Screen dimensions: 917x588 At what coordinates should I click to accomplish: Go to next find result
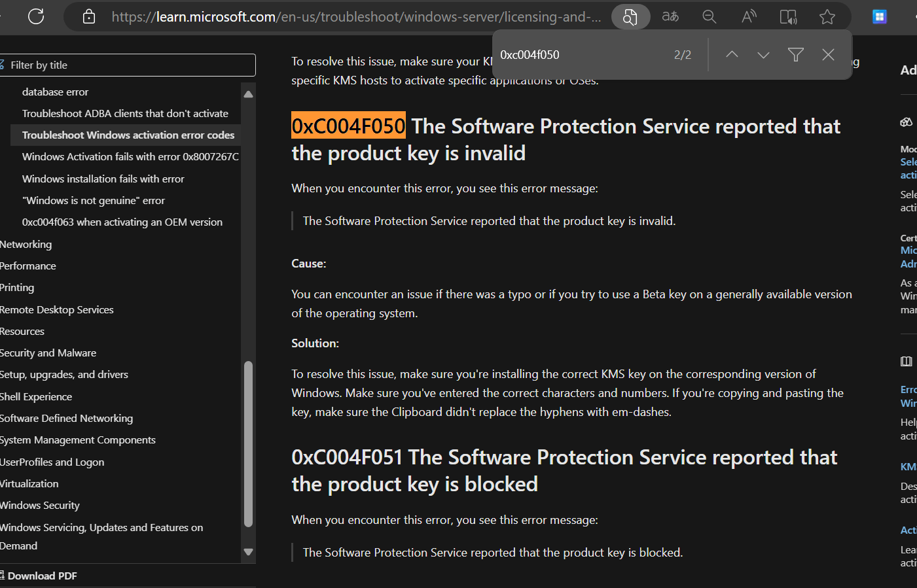tap(763, 55)
